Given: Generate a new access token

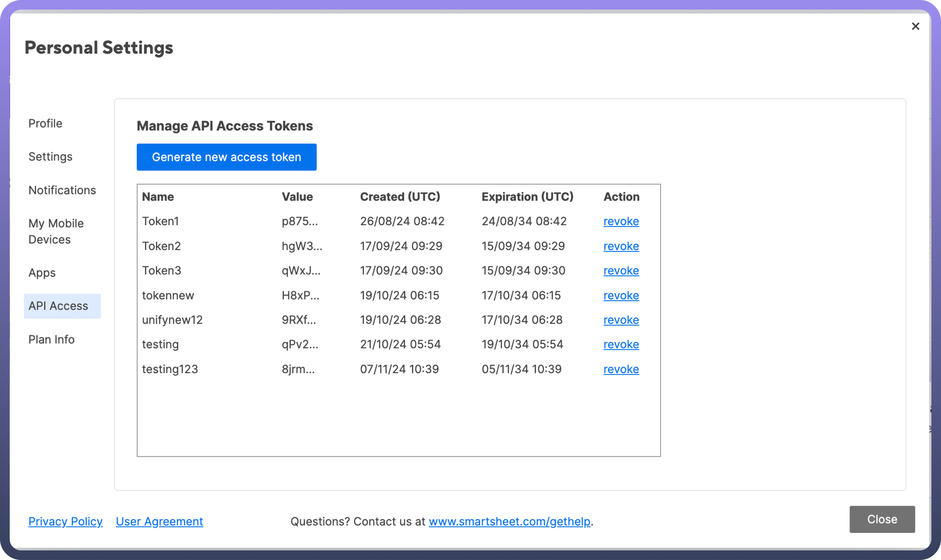Looking at the screenshot, I should click(x=226, y=157).
